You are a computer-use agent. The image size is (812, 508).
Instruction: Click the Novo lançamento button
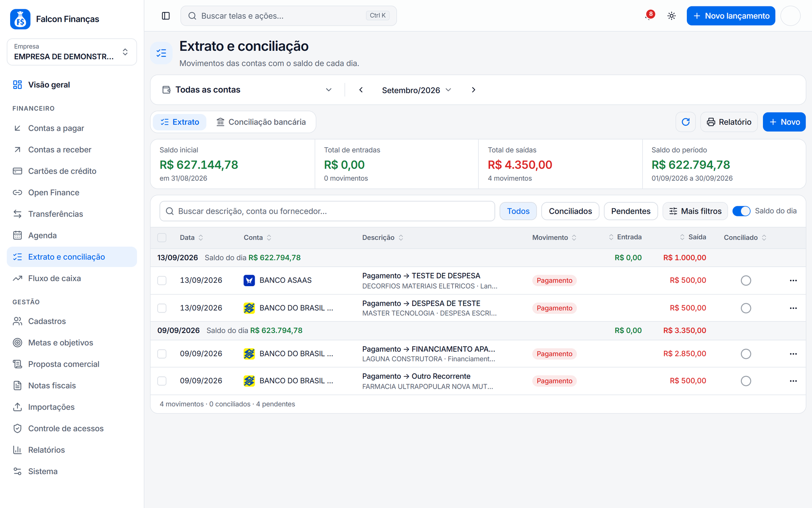click(x=731, y=16)
